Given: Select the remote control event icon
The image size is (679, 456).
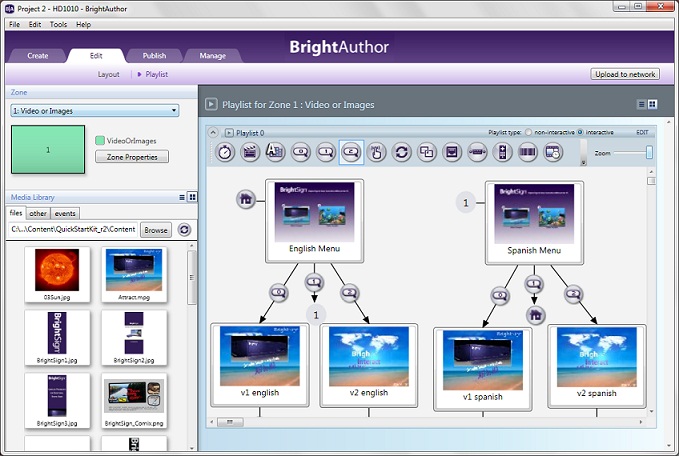Looking at the screenshot, I should (x=502, y=152).
